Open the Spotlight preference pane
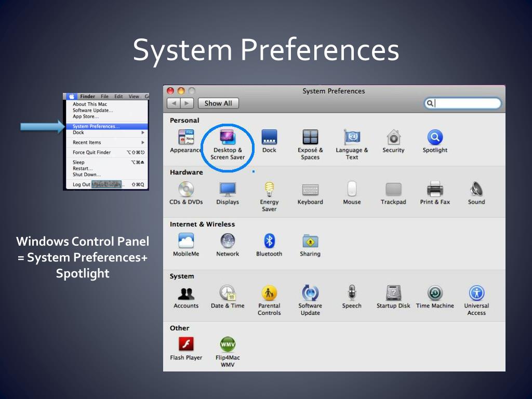 click(x=435, y=141)
